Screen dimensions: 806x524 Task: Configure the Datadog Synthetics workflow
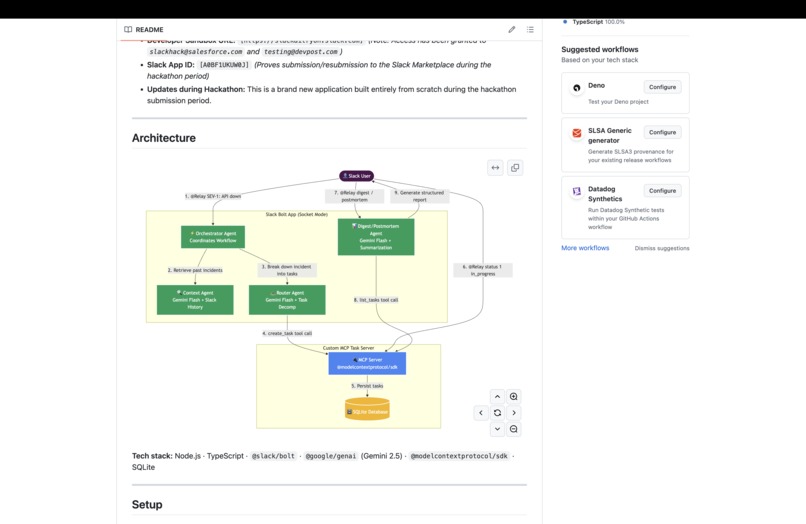662,191
